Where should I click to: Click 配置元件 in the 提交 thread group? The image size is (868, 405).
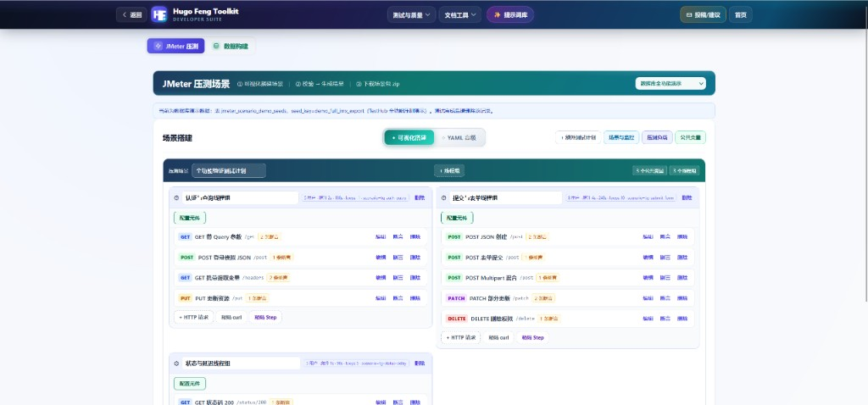(x=457, y=218)
